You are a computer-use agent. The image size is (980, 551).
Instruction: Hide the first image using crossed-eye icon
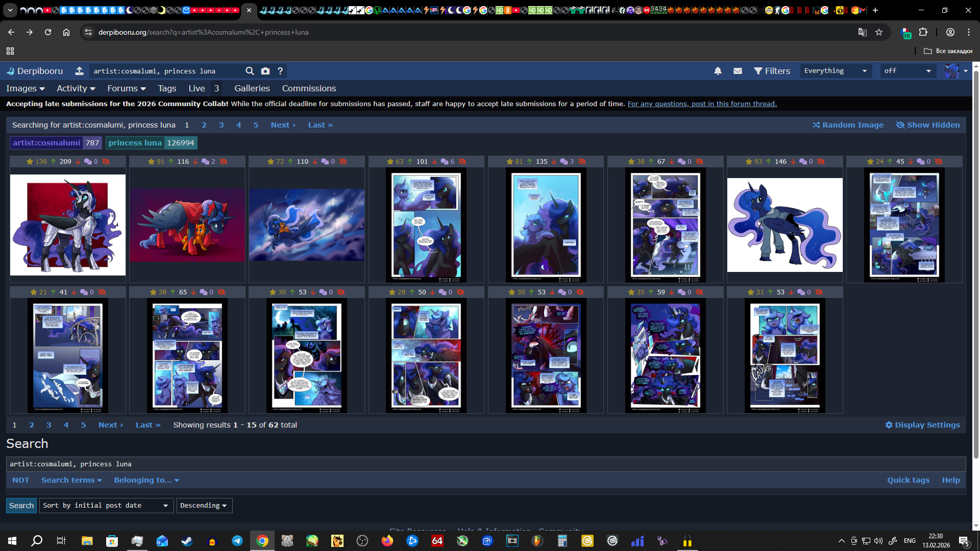click(106, 162)
